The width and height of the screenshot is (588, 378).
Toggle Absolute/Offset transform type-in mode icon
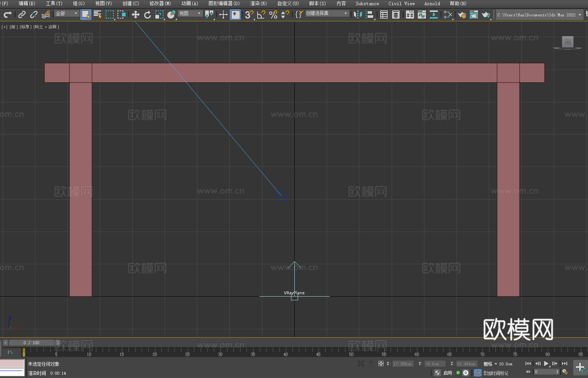[381, 364]
